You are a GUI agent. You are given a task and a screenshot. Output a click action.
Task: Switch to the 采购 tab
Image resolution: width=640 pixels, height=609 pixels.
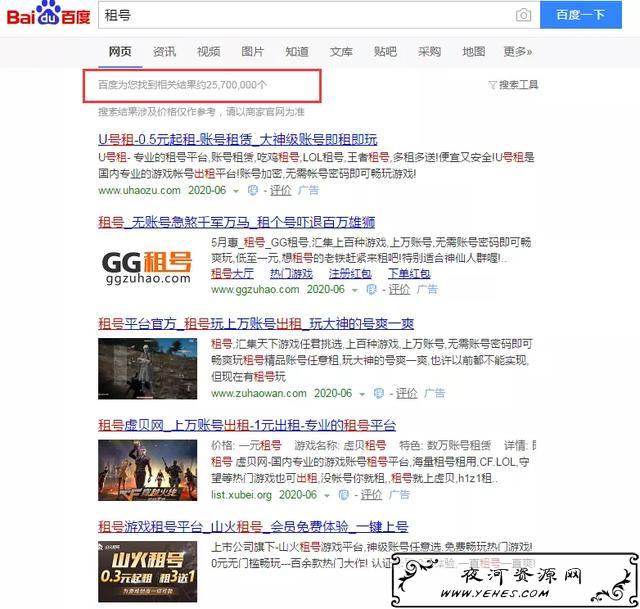[429, 51]
